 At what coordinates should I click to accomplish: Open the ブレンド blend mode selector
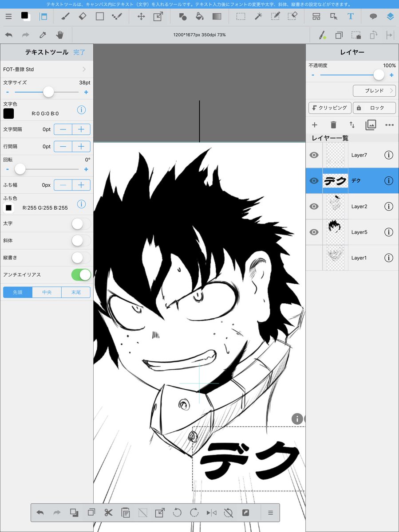click(374, 90)
